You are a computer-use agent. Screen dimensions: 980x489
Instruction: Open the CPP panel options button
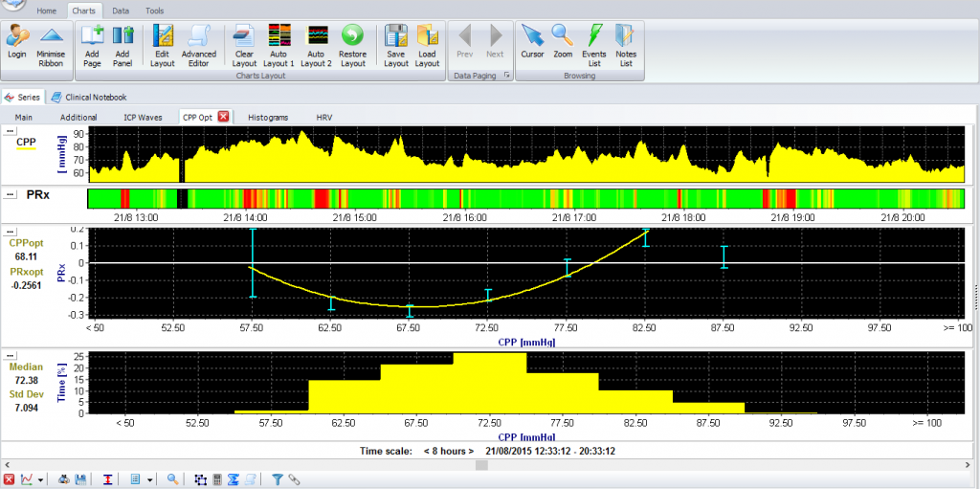tap(11, 129)
